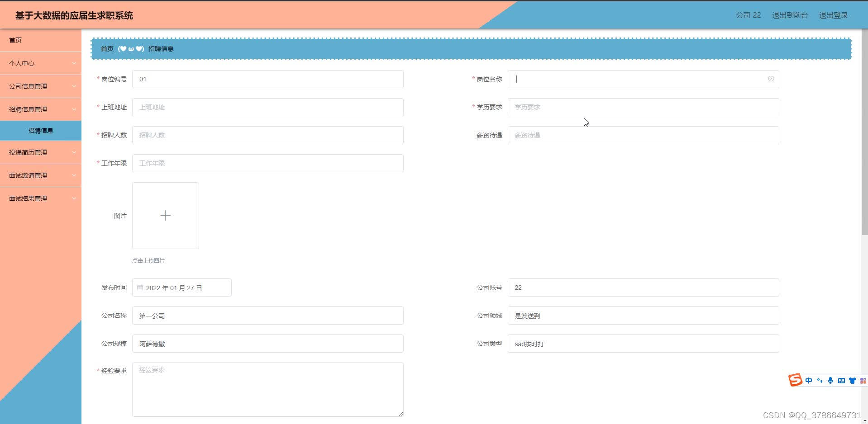Image resolution: width=868 pixels, height=424 pixels.
Task: Click the calendar icon in 发布时间 field
Action: click(x=140, y=287)
